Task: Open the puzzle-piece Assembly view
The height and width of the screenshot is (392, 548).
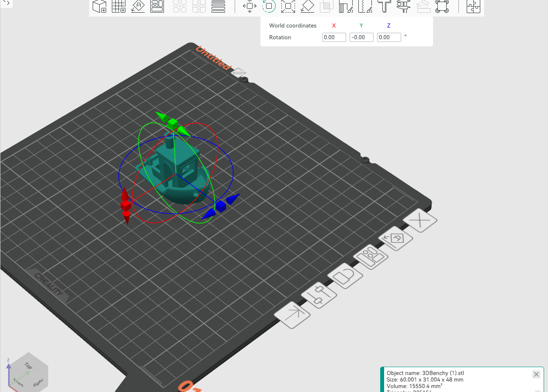Action: pos(473,6)
